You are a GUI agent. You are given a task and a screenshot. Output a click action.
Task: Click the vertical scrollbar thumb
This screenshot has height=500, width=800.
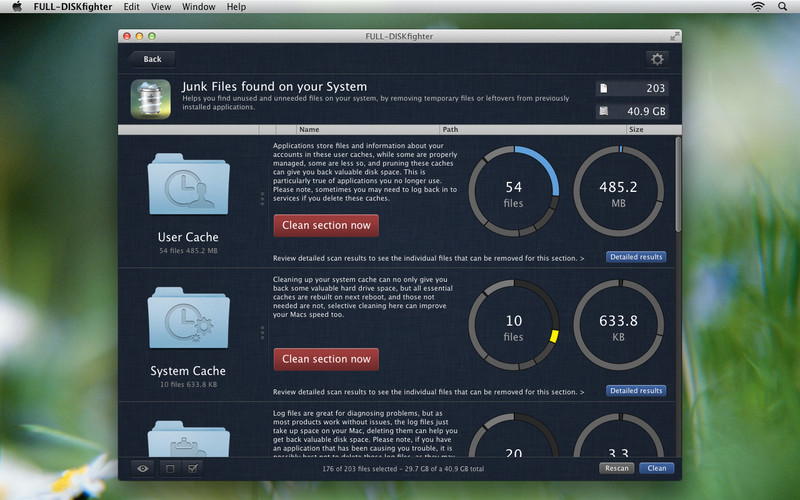(x=678, y=184)
